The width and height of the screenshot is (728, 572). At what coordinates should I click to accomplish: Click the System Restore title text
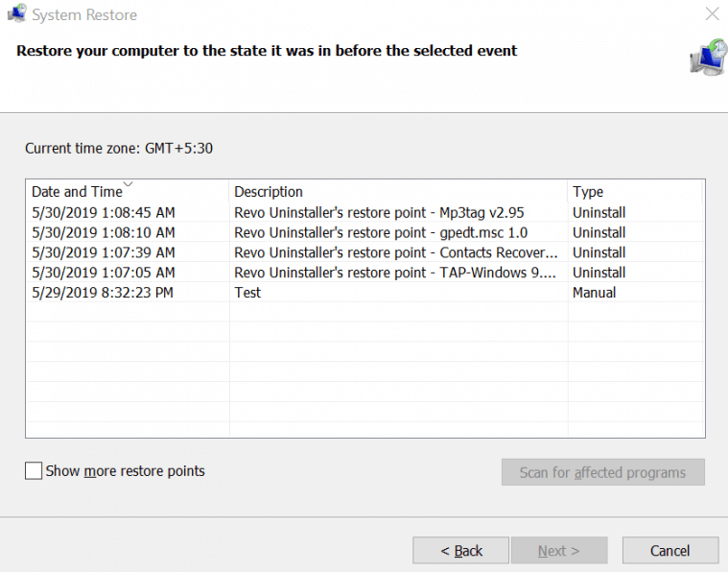coord(84,15)
